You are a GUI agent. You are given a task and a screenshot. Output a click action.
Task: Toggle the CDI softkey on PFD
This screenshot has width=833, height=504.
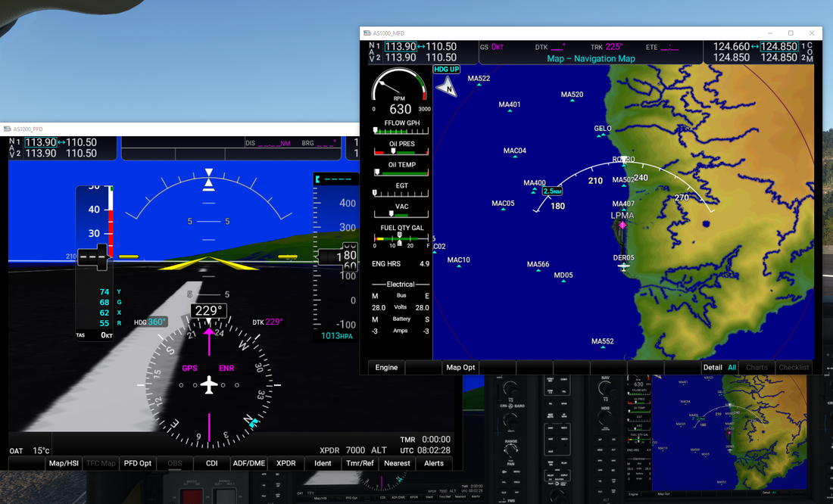click(x=212, y=463)
